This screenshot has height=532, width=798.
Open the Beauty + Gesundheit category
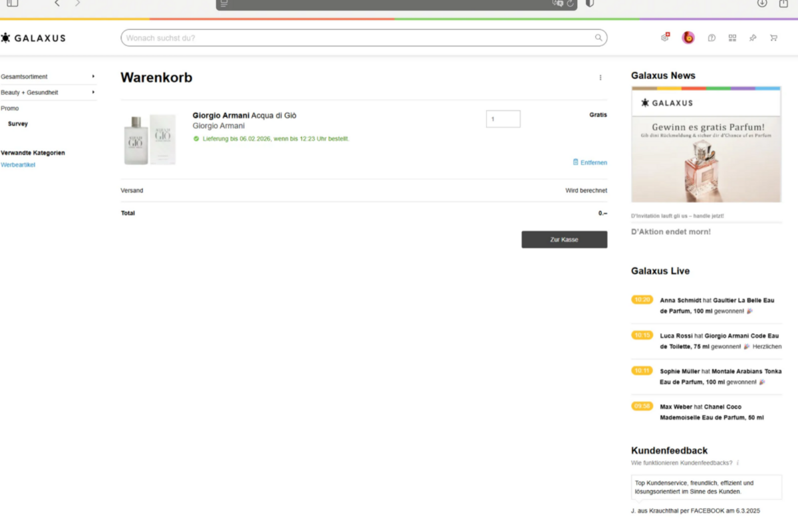pos(29,92)
